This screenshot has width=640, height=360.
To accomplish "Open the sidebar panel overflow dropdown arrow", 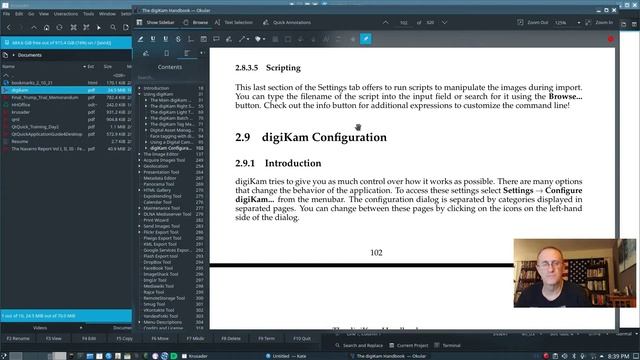I will tap(202, 53).
